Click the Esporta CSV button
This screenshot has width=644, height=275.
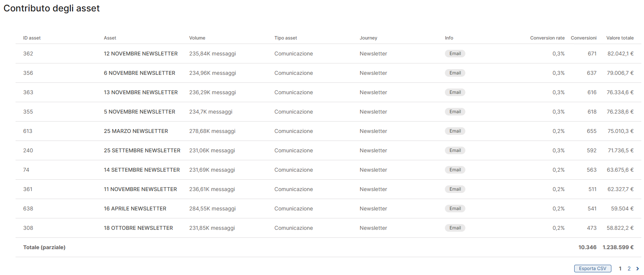click(x=592, y=269)
